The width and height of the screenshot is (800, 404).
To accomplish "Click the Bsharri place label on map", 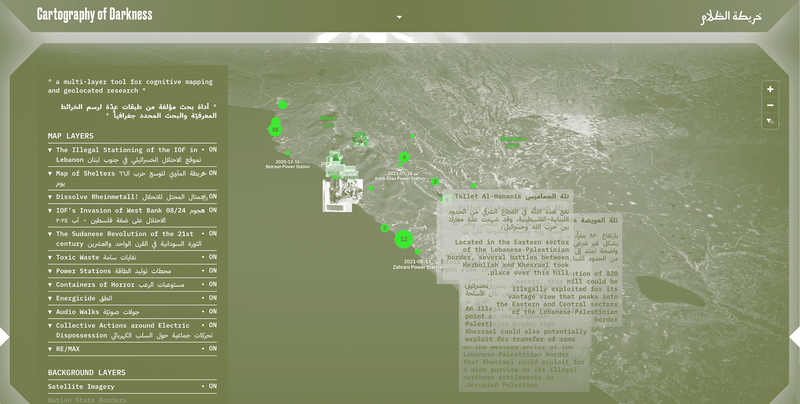I will click(x=328, y=121).
